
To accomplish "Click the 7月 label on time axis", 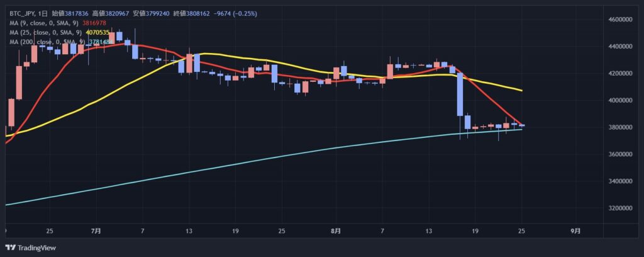I will tap(96, 231).
